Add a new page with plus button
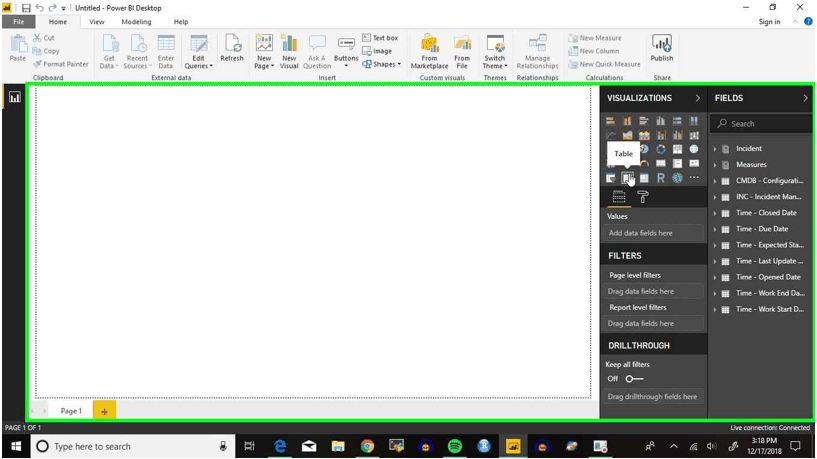This screenshot has height=459, width=817. [104, 411]
